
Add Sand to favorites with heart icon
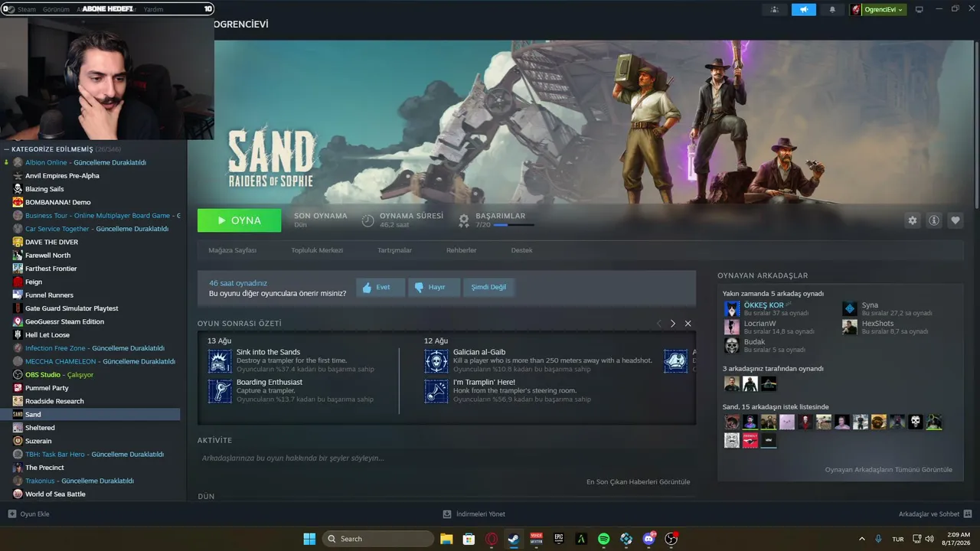[955, 220]
